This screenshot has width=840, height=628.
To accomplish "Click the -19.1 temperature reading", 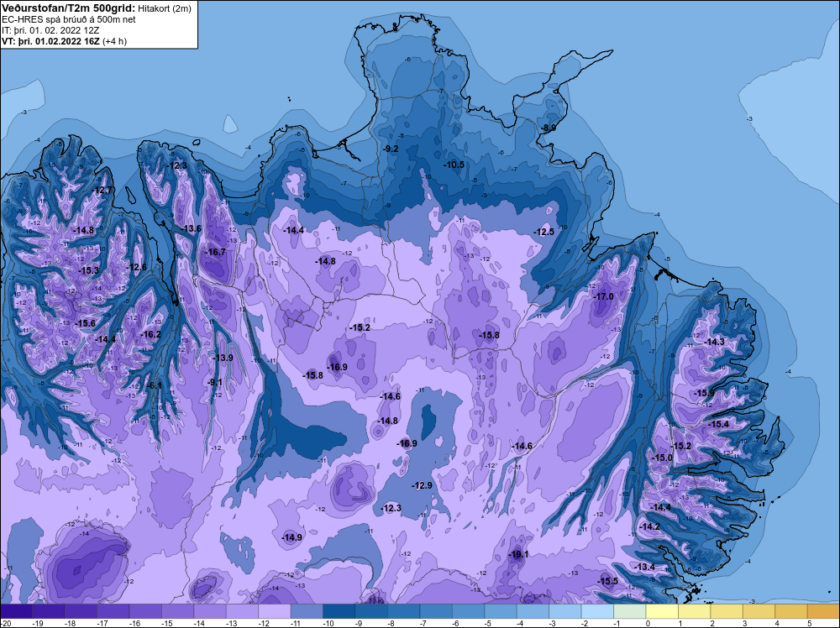I will [x=518, y=555].
